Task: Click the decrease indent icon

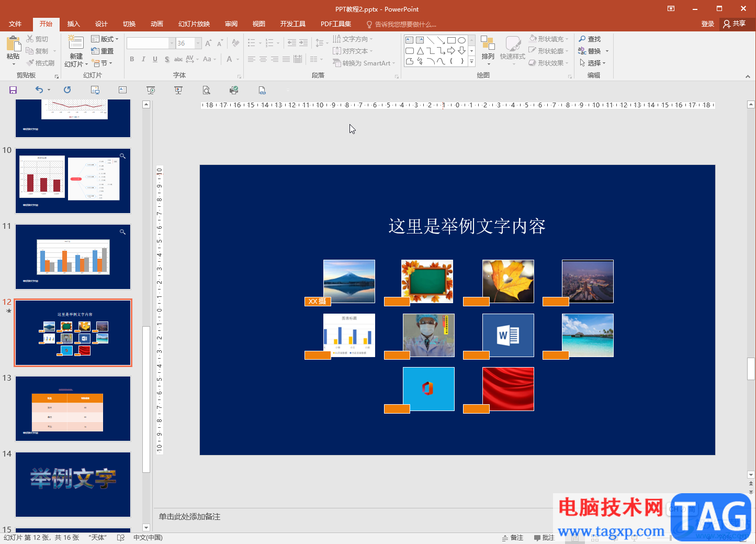Action: click(292, 43)
